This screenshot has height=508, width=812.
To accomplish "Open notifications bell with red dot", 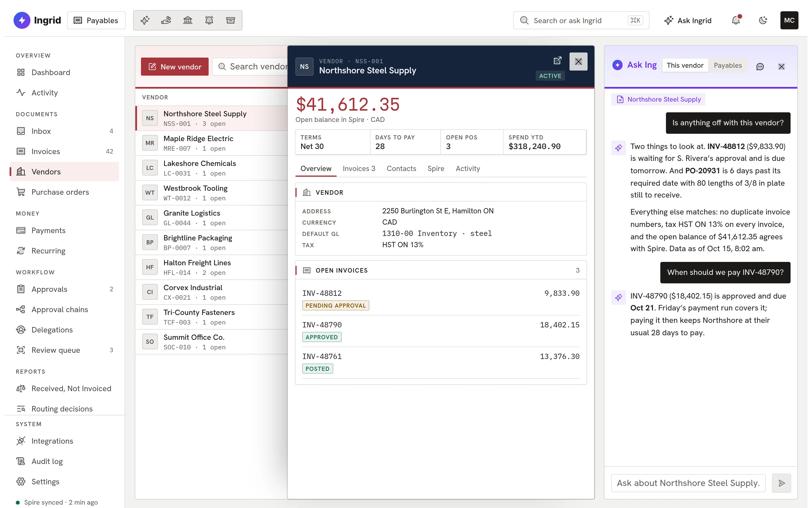I will click(736, 20).
